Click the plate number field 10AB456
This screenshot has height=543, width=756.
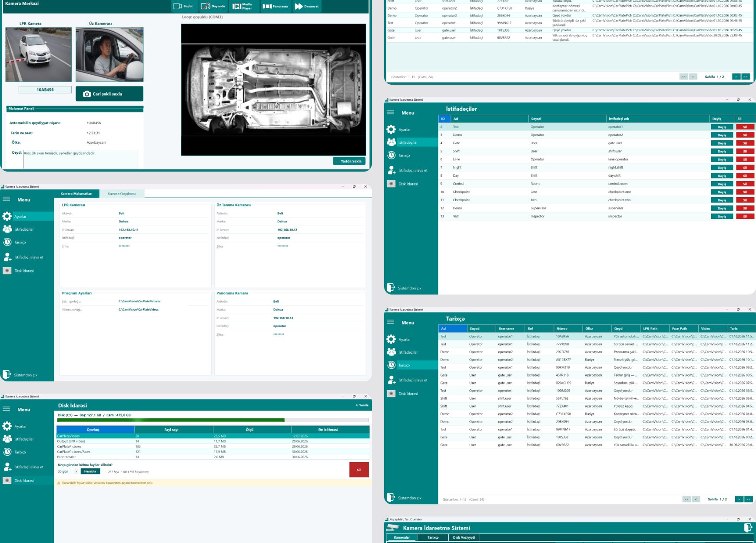coord(45,89)
